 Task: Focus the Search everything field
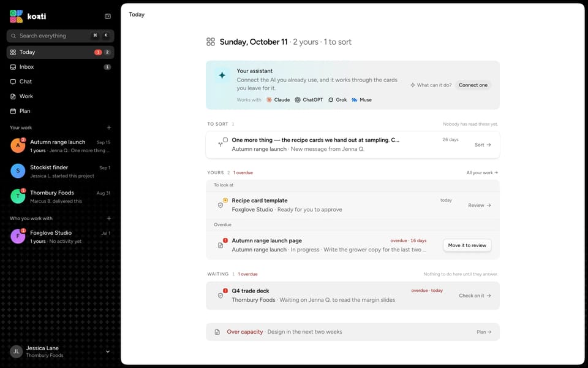pos(61,36)
